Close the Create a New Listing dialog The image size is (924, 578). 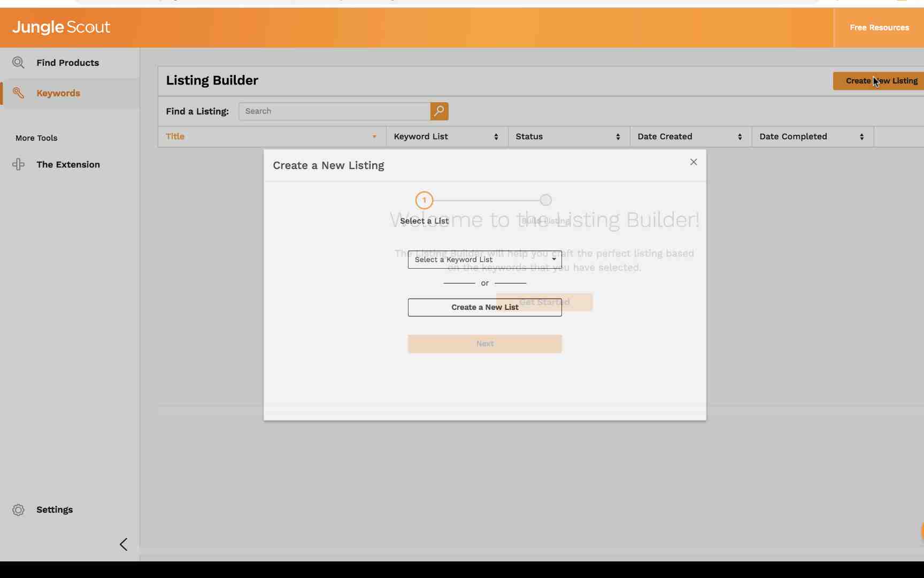694,162
